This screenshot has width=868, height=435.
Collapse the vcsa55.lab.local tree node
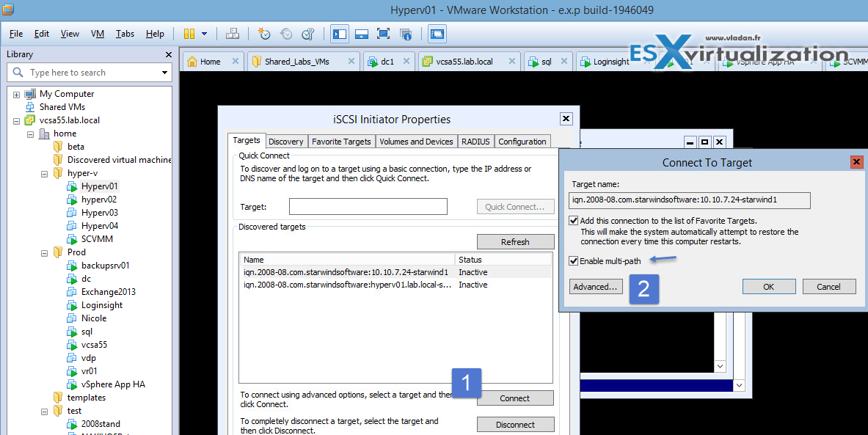(16, 120)
